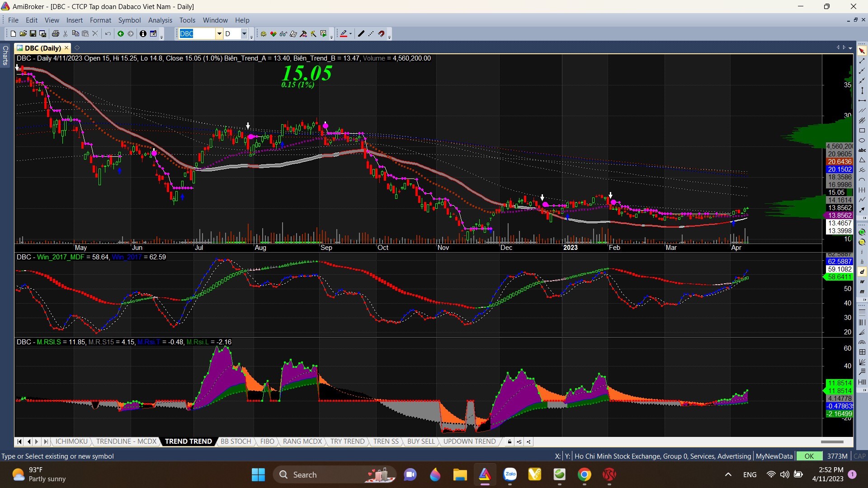The height and width of the screenshot is (488, 868).
Task: Select the thick black line style icon
Action: tap(361, 34)
